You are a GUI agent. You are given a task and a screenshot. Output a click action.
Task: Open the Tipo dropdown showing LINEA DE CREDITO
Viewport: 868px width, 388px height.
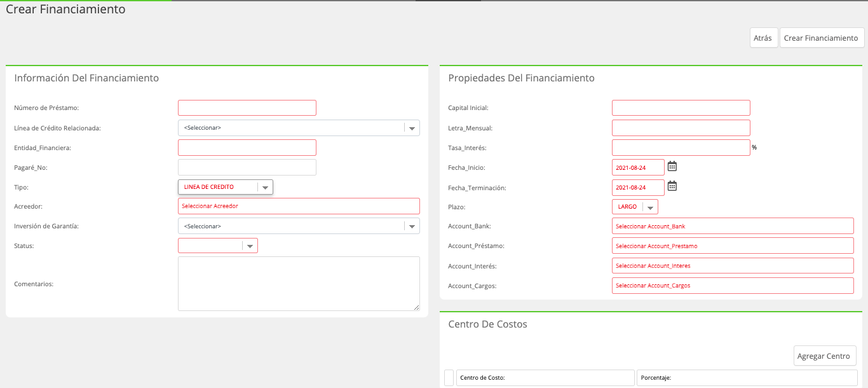(x=226, y=187)
